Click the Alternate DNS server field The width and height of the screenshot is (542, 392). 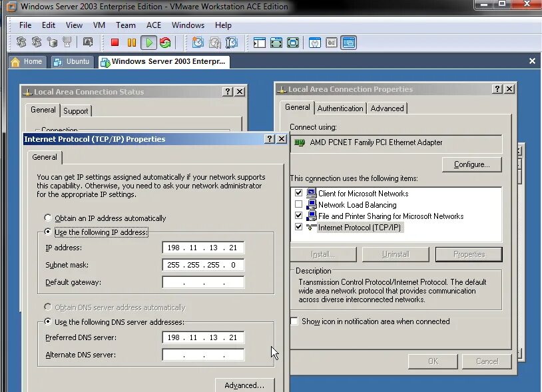[203, 355]
